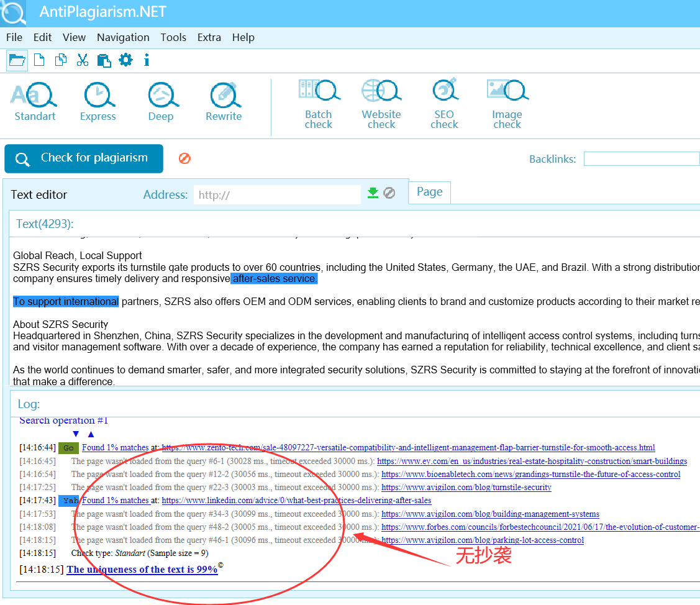Open the Tools menu
The width and height of the screenshot is (700, 605).
(x=173, y=37)
